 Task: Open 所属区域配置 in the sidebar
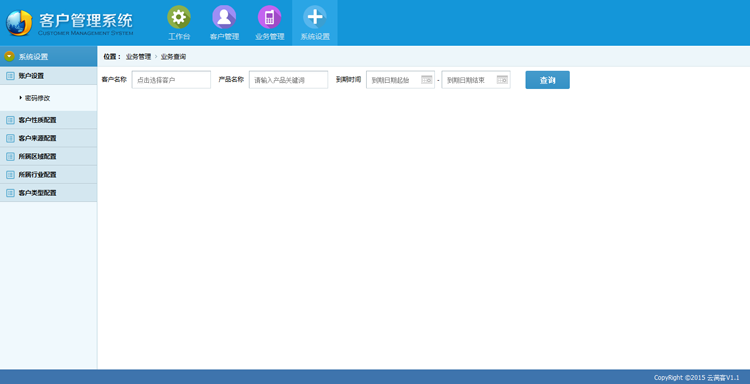pyautogui.click(x=48, y=156)
